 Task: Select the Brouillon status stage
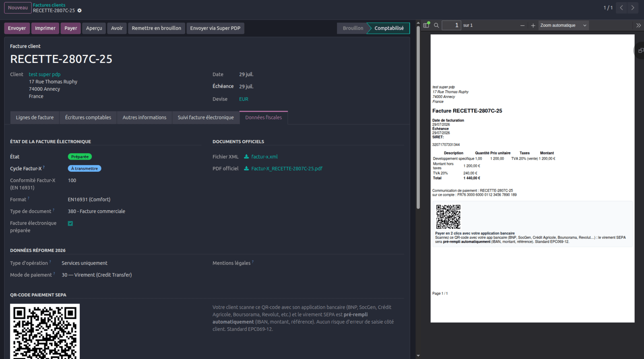click(353, 28)
